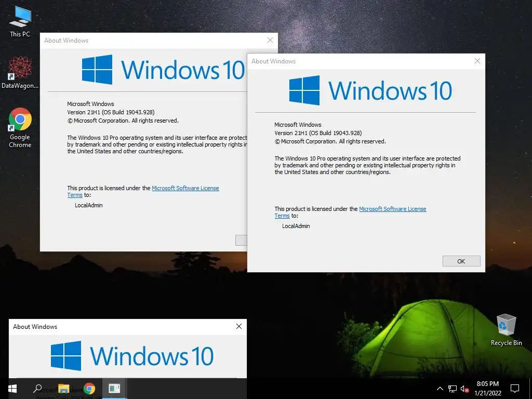Click 'LocalAdmin' text in back dialog
This screenshot has height=399, width=532.
coord(88,205)
